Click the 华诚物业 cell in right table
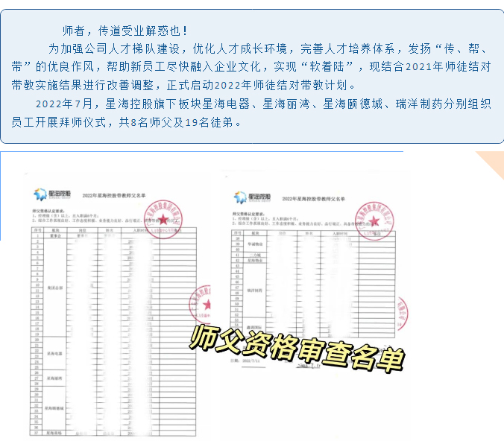This screenshot has height=441, width=504. 255,244
